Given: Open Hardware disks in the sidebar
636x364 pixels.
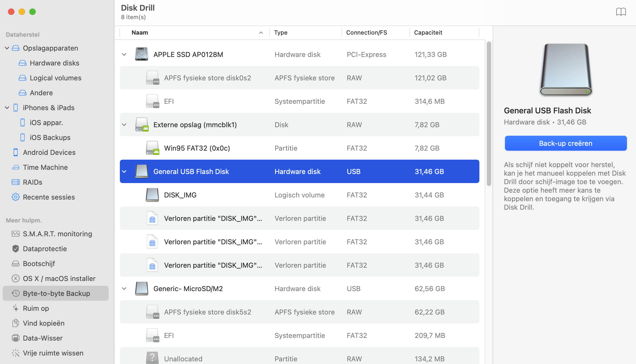Looking at the screenshot, I should 55,63.
